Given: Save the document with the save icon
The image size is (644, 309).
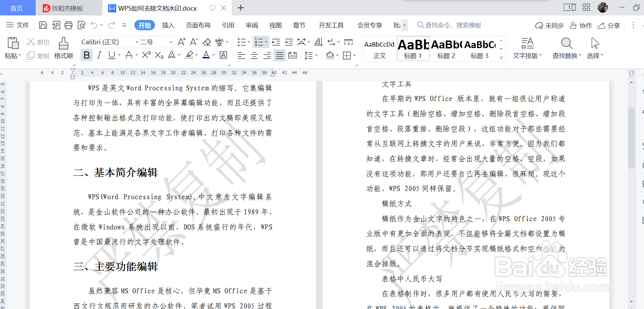Looking at the screenshot, I should (x=43, y=25).
